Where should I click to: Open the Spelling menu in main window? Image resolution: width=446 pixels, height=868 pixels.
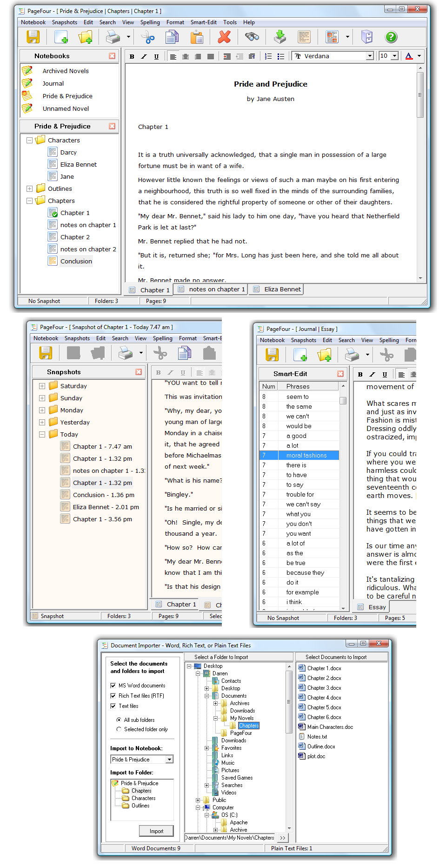(x=150, y=22)
